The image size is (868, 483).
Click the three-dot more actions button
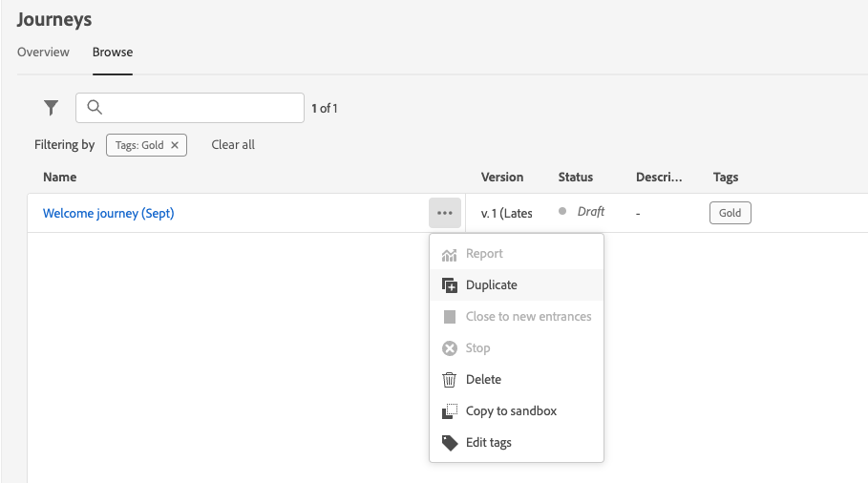(445, 213)
